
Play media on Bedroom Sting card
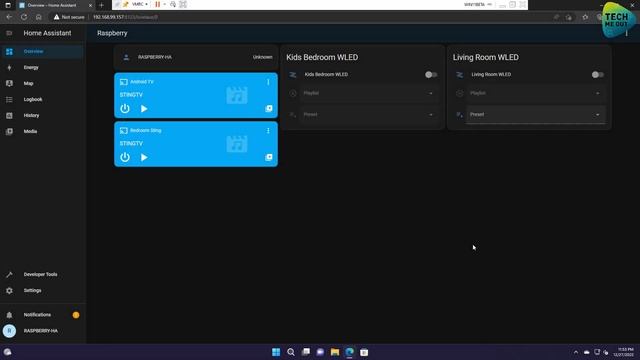click(144, 158)
